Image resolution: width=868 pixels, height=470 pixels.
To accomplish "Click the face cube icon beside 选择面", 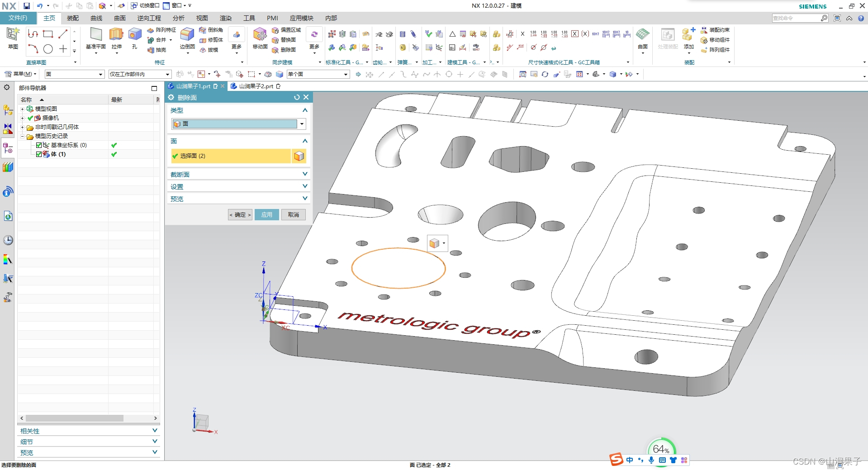I will tap(299, 156).
